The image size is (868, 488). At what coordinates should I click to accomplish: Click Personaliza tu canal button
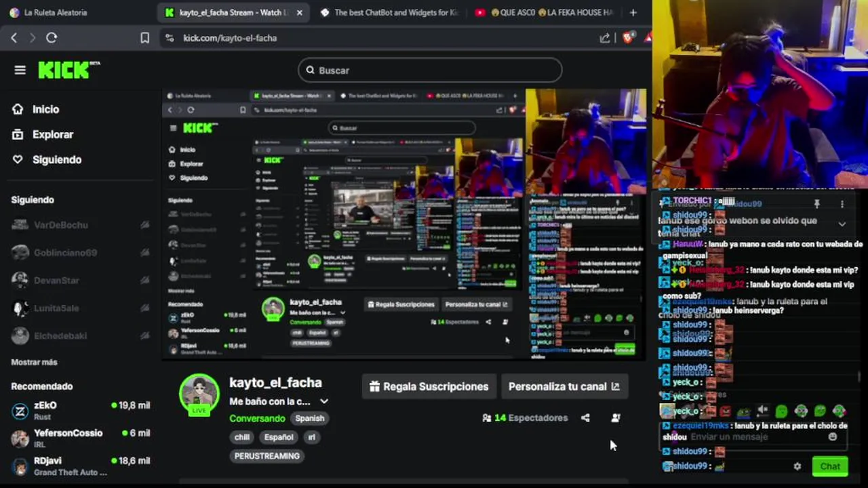(564, 386)
